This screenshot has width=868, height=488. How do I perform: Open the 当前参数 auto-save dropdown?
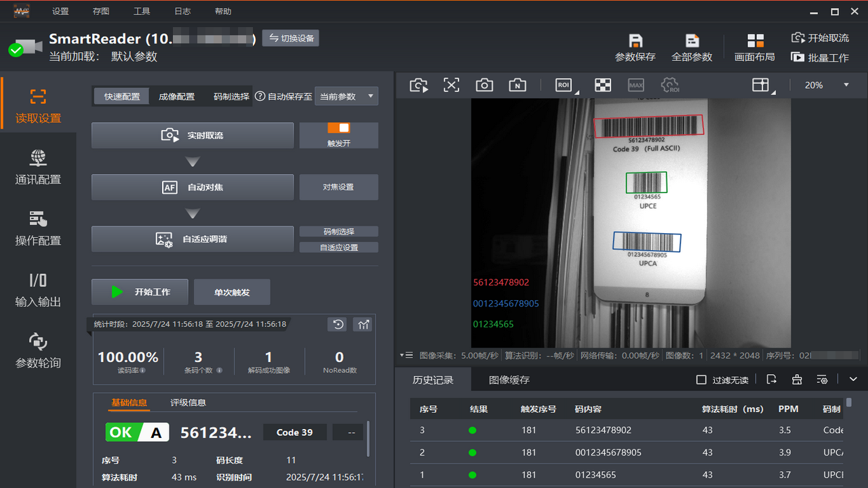(x=347, y=96)
